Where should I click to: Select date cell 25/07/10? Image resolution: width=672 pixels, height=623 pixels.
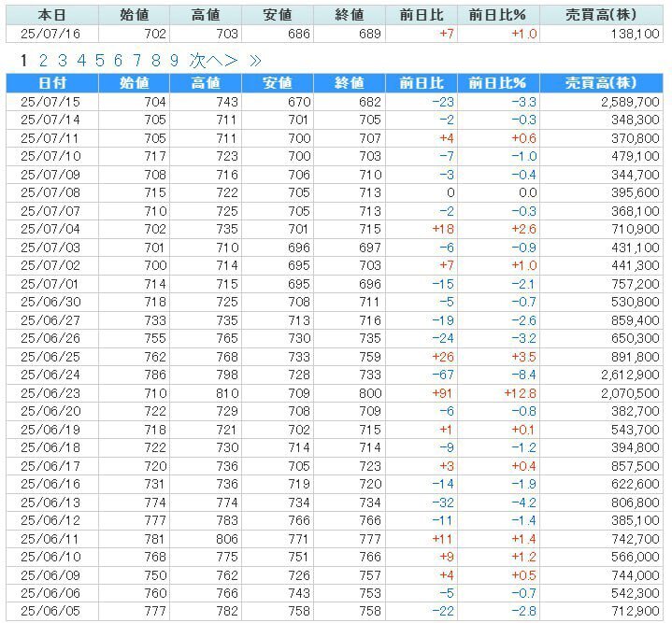[50, 156]
